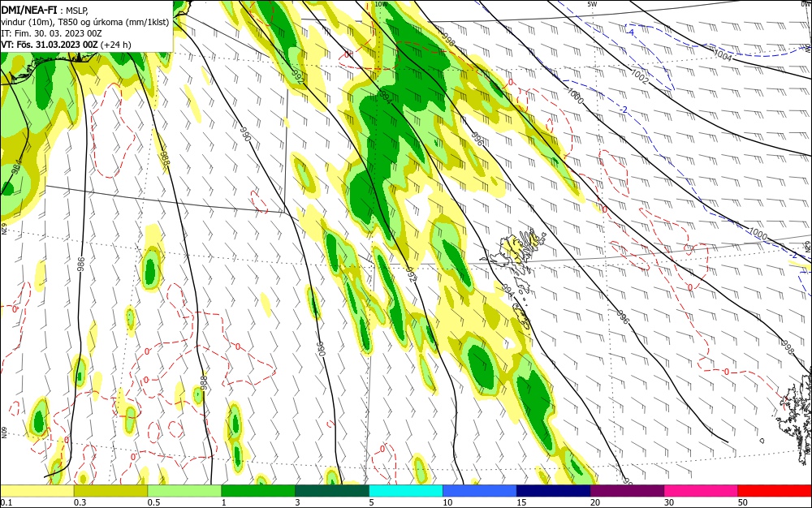812x508 pixels.
Task: Click the olive 0.3–0.5 legend swatch
Action: pyautogui.click(x=110, y=491)
